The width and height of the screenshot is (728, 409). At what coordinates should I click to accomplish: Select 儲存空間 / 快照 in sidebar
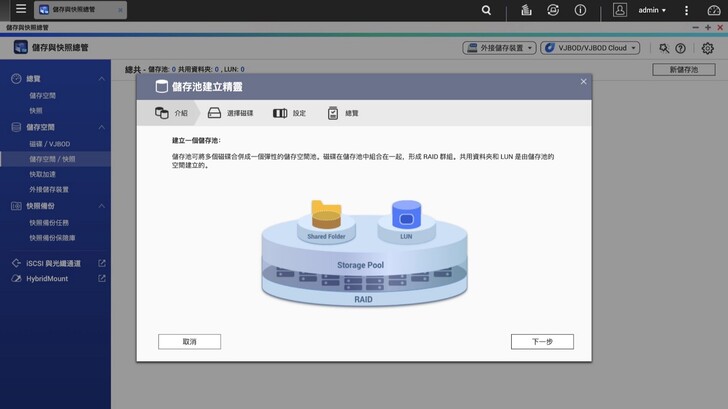click(55, 159)
